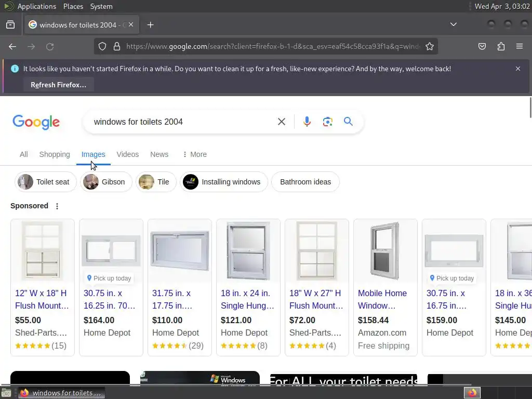Start voice search with microphone
Screen dimensions: 532x399
point(307,122)
